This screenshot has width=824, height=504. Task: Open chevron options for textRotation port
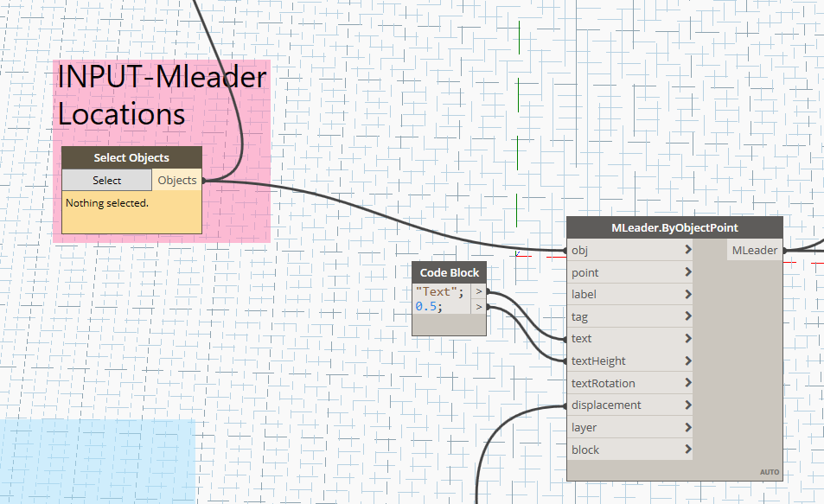coord(688,383)
